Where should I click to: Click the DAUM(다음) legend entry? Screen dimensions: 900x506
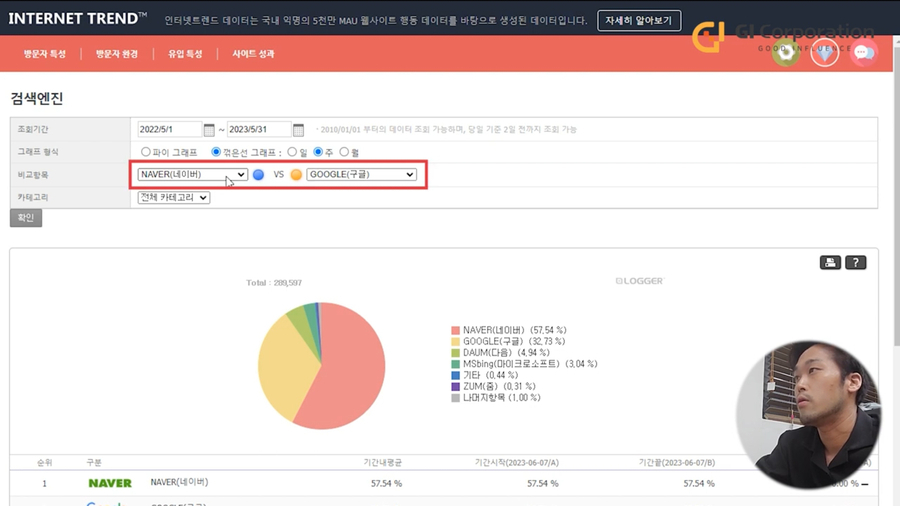tap(500, 353)
